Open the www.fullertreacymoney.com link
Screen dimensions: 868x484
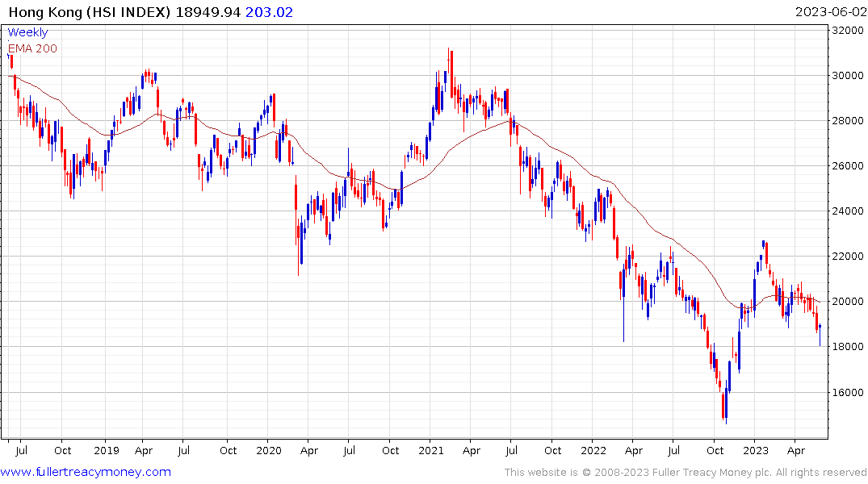86,472
